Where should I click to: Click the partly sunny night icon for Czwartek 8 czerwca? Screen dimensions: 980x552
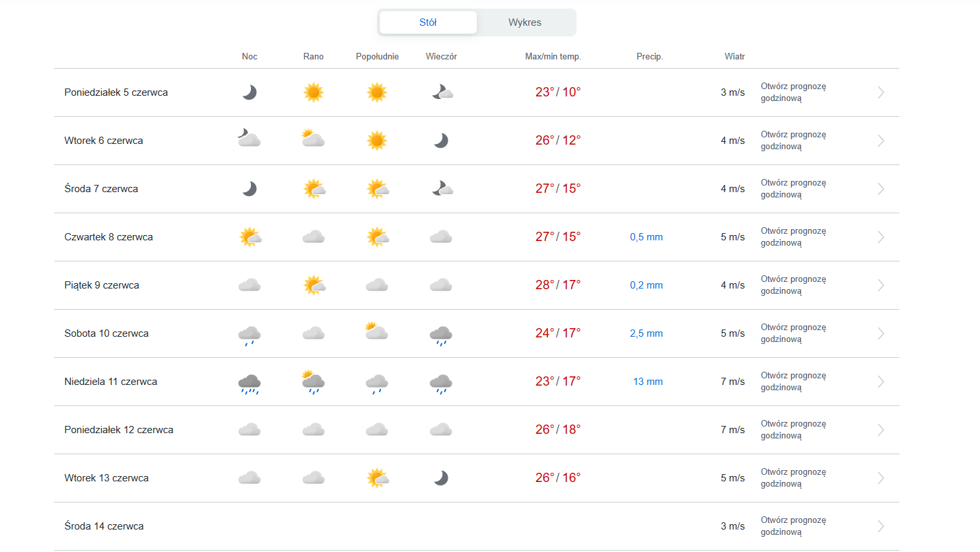250,237
